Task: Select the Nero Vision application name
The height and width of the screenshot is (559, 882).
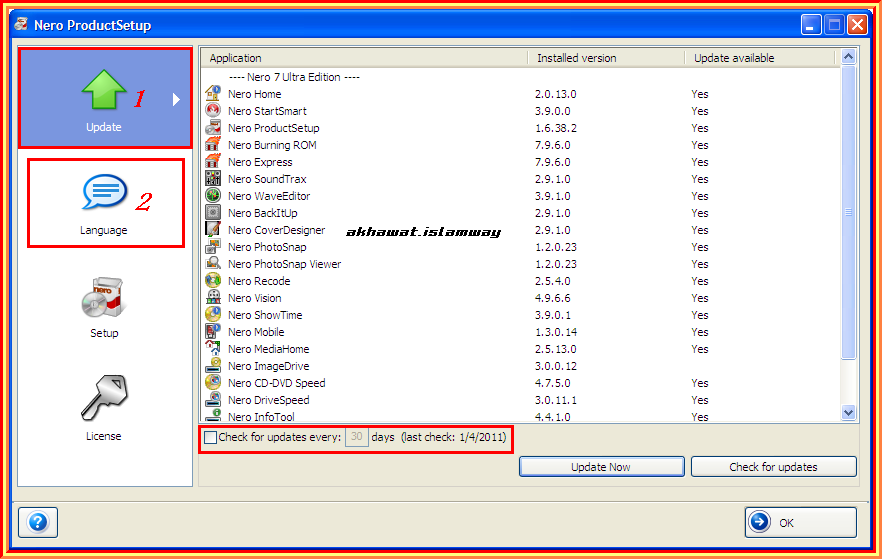Action: (x=255, y=298)
